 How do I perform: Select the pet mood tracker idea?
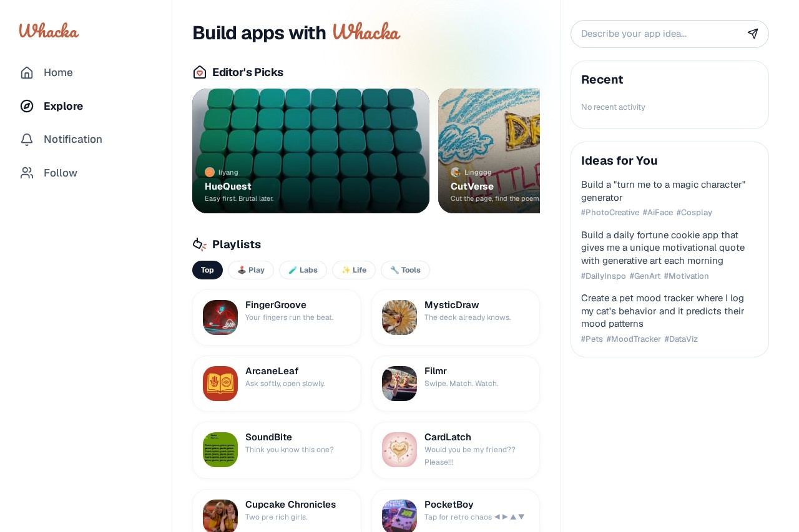point(663,311)
